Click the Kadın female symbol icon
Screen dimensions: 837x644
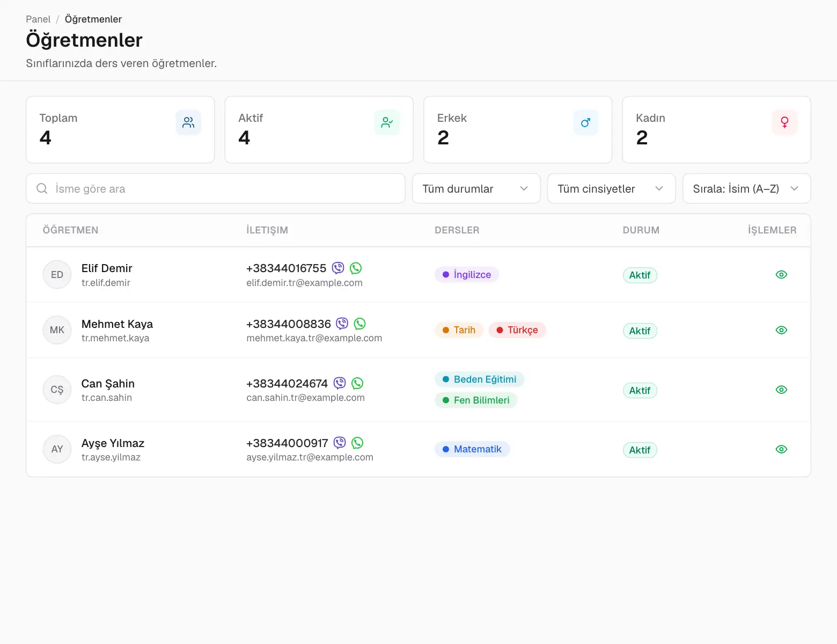tap(784, 122)
